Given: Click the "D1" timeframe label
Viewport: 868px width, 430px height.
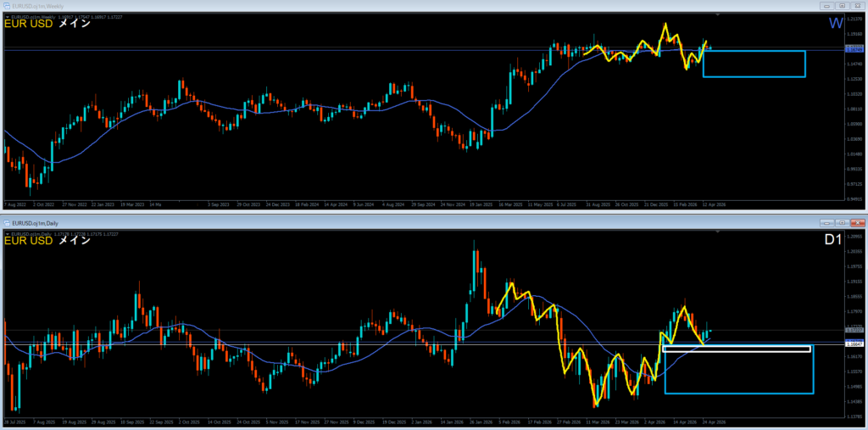Looking at the screenshot, I should pyautogui.click(x=833, y=241).
